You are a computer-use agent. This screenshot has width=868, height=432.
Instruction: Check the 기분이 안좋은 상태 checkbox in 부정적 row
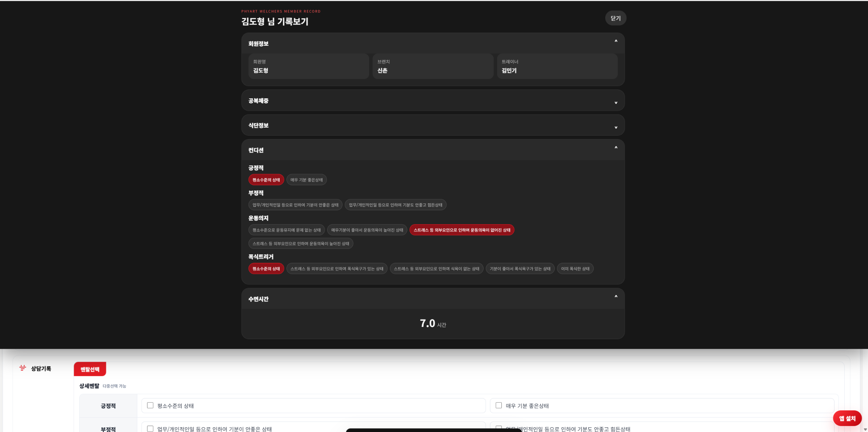coord(150,429)
